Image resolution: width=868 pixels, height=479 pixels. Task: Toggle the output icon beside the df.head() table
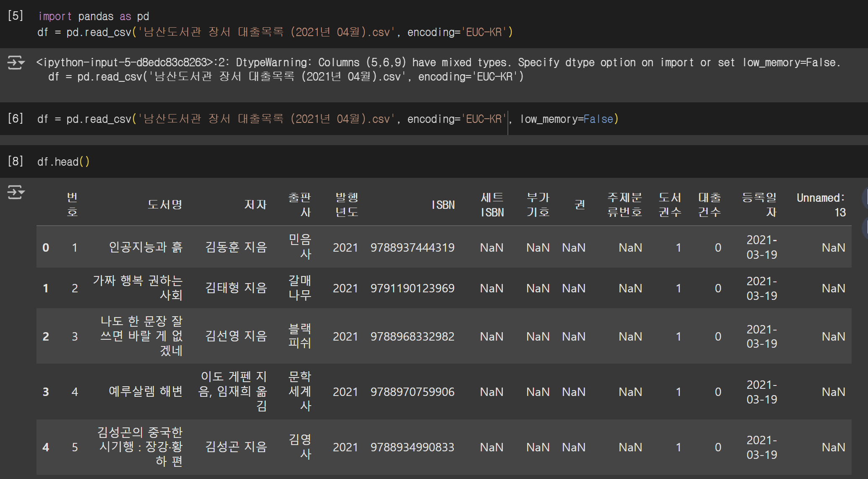(x=16, y=192)
